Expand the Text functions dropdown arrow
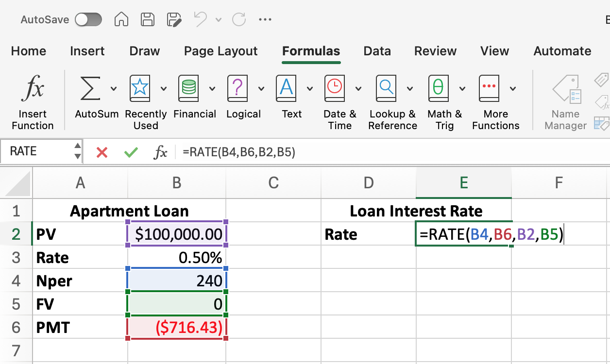The width and height of the screenshot is (610, 364). point(310,88)
